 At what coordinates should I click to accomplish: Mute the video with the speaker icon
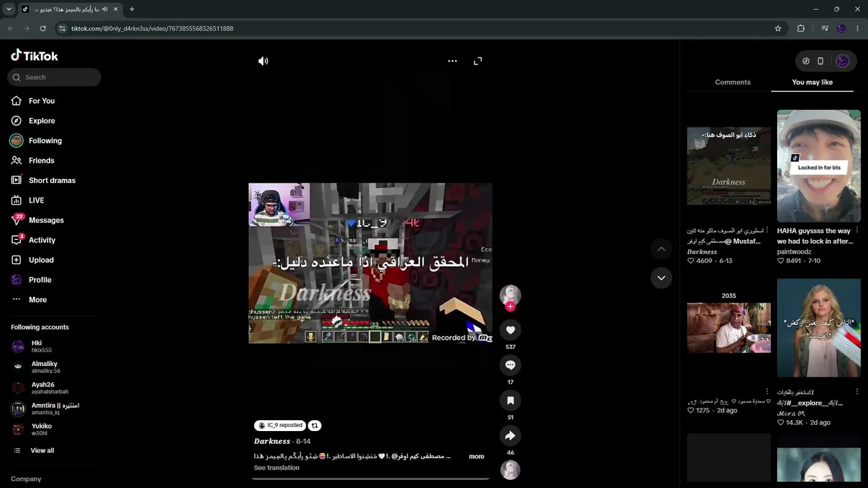(263, 61)
